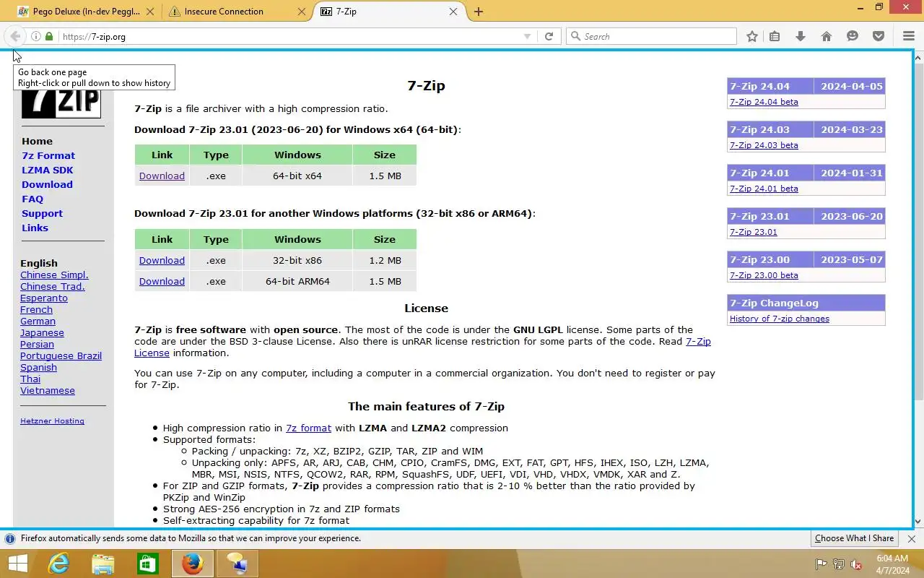Follow the 7z format feature link

pyautogui.click(x=308, y=428)
